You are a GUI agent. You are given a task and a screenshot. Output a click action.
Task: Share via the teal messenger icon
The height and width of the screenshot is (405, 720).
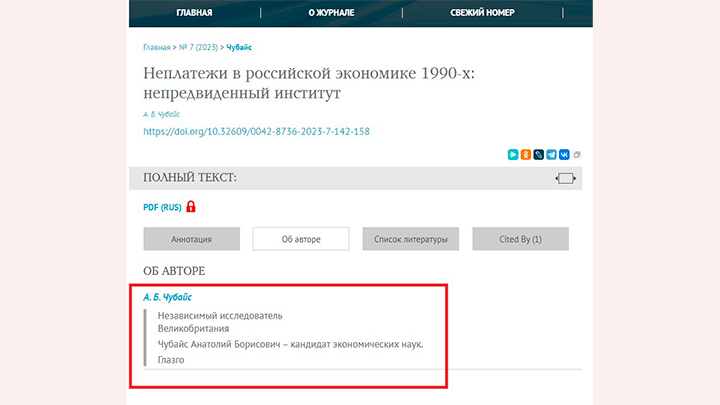pos(513,155)
